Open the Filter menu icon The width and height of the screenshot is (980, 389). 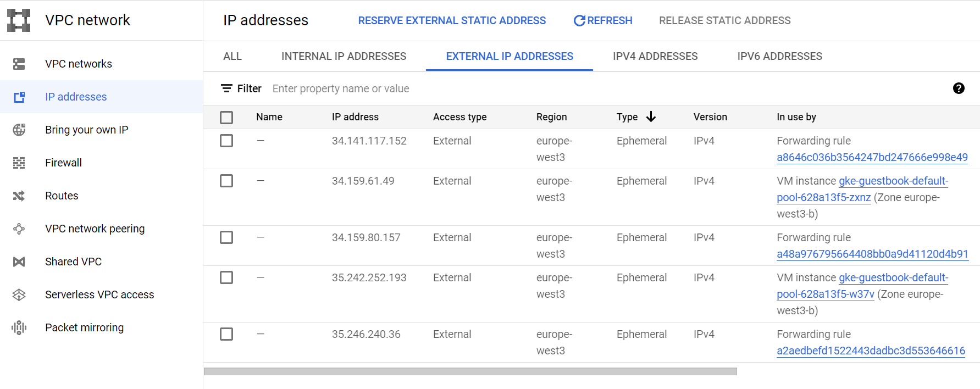pyautogui.click(x=226, y=88)
